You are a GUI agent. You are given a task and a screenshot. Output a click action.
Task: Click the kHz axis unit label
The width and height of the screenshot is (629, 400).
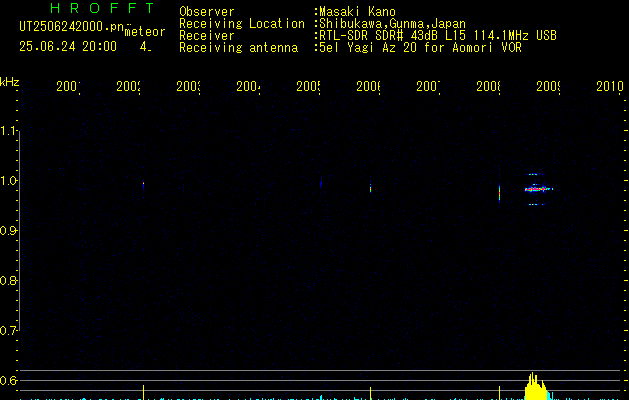point(10,83)
